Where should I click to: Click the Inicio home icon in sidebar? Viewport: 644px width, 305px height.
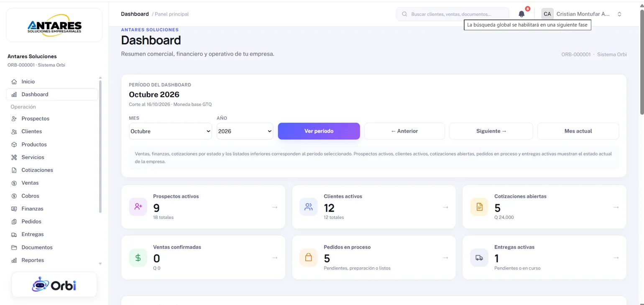point(14,82)
